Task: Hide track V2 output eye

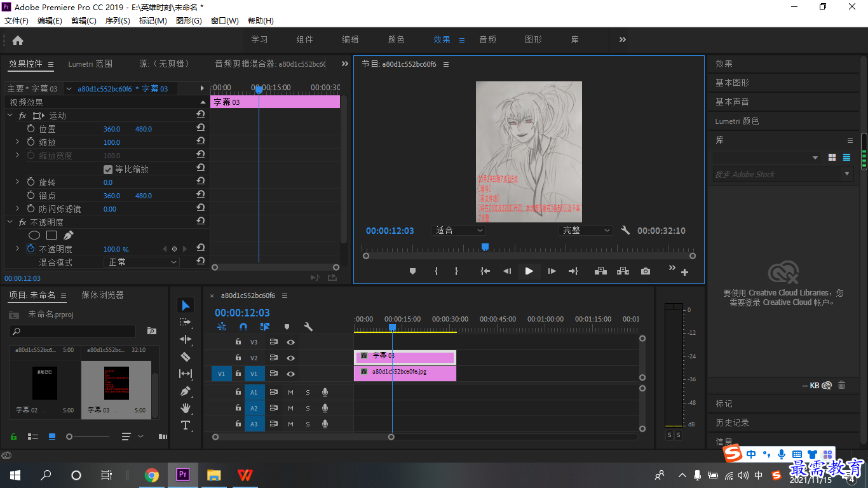Action: point(290,358)
